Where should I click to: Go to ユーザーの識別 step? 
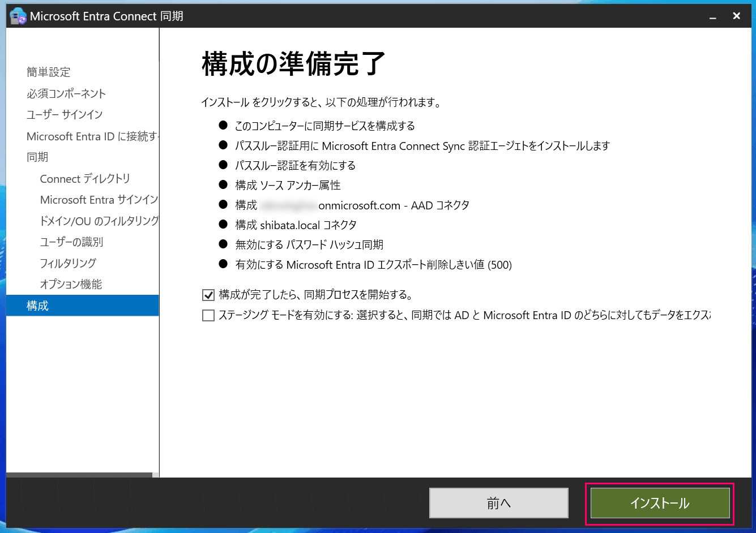[x=71, y=242]
